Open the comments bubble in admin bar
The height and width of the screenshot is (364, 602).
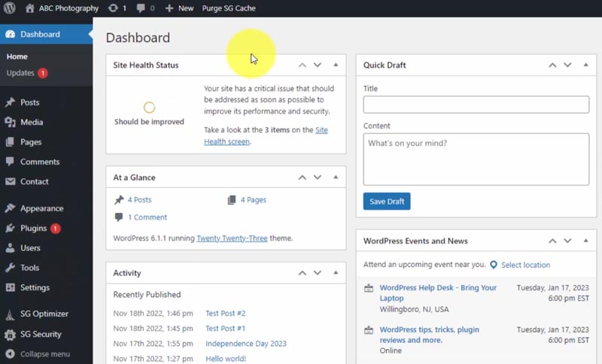click(x=141, y=8)
